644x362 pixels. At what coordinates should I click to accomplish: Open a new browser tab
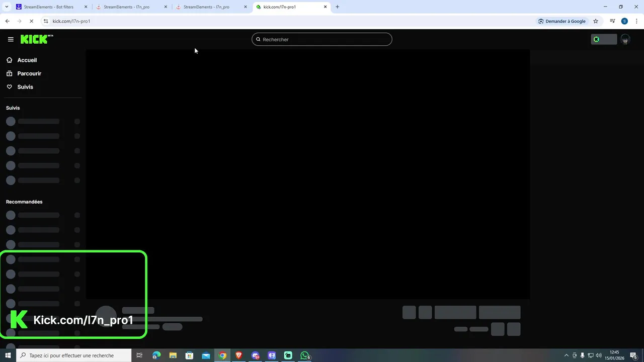point(337,7)
